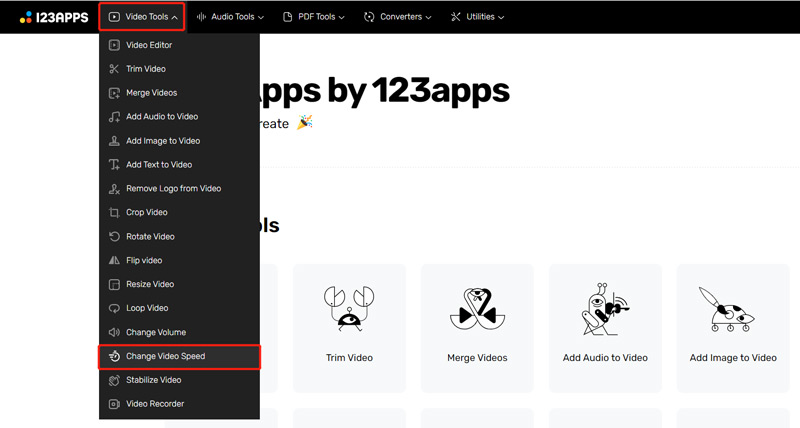800x428 pixels.
Task: Select Change Video Speed menu item
Action: point(179,356)
